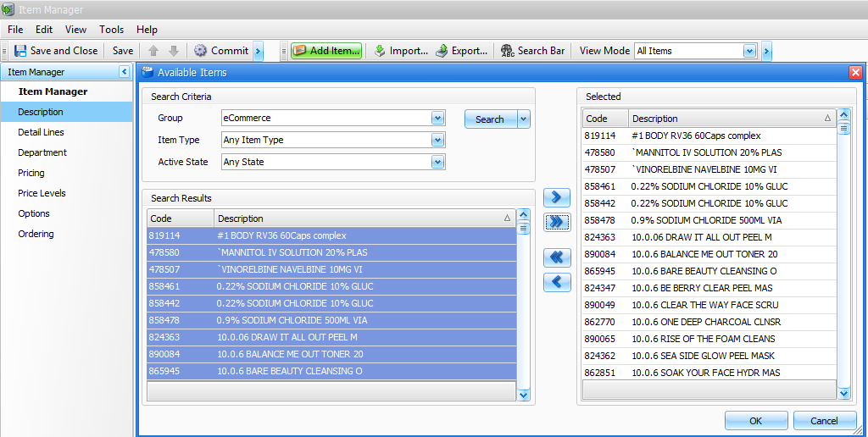868x437 pixels.
Task: Remove all items with double left arrow
Action: point(556,257)
